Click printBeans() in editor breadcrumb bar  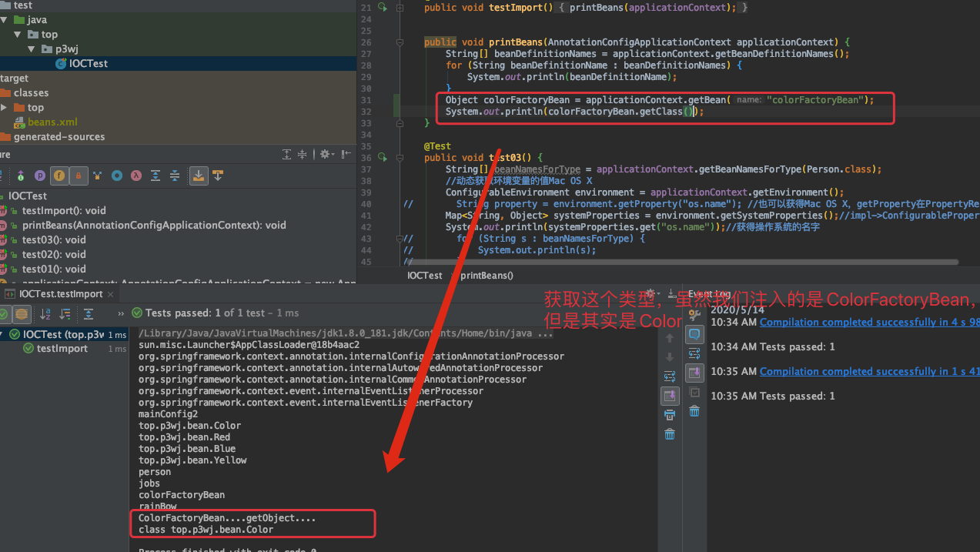(x=487, y=276)
